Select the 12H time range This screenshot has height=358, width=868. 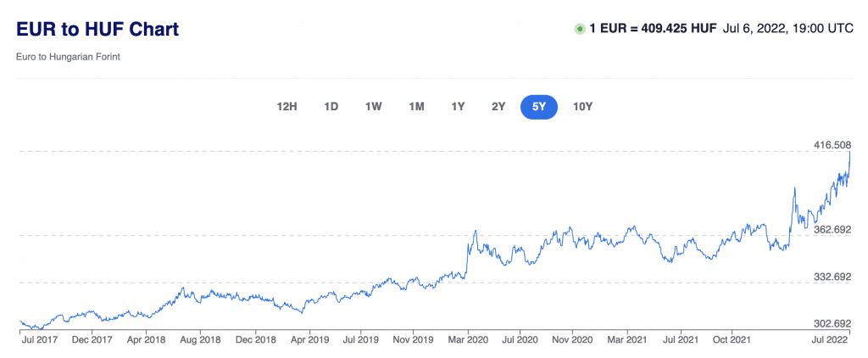[x=287, y=106]
